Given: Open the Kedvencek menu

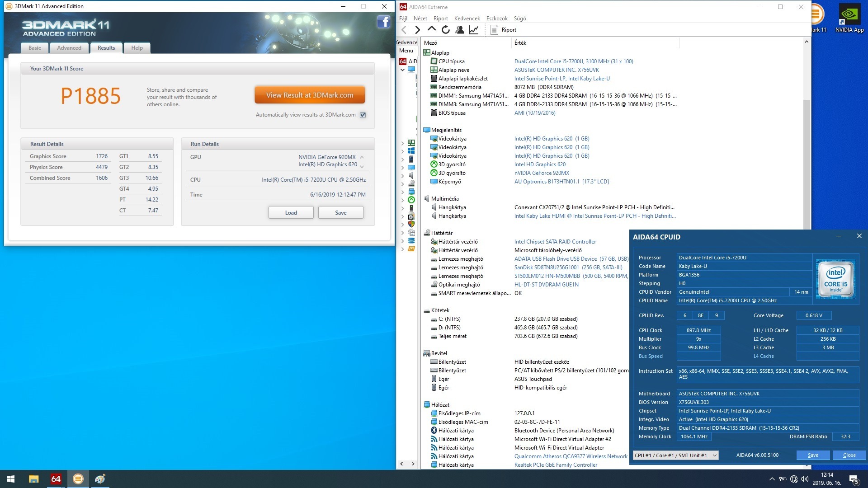Looking at the screenshot, I should pyautogui.click(x=467, y=19).
